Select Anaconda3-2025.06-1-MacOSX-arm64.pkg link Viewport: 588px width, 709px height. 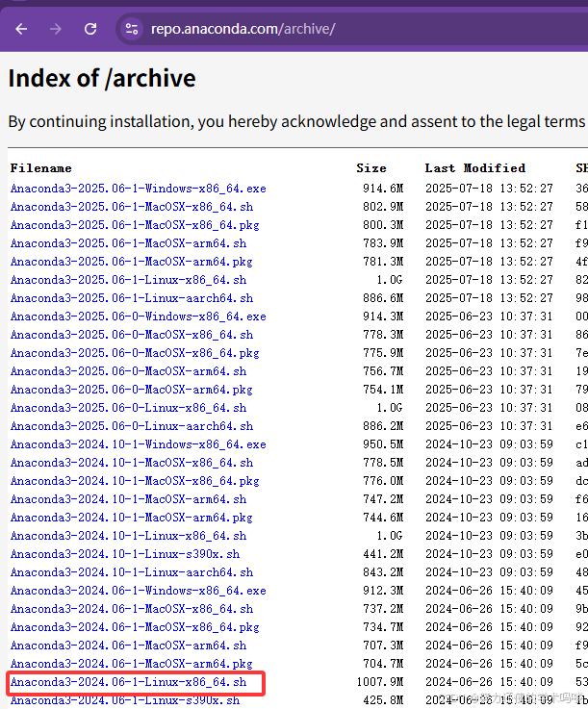coord(132,262)
